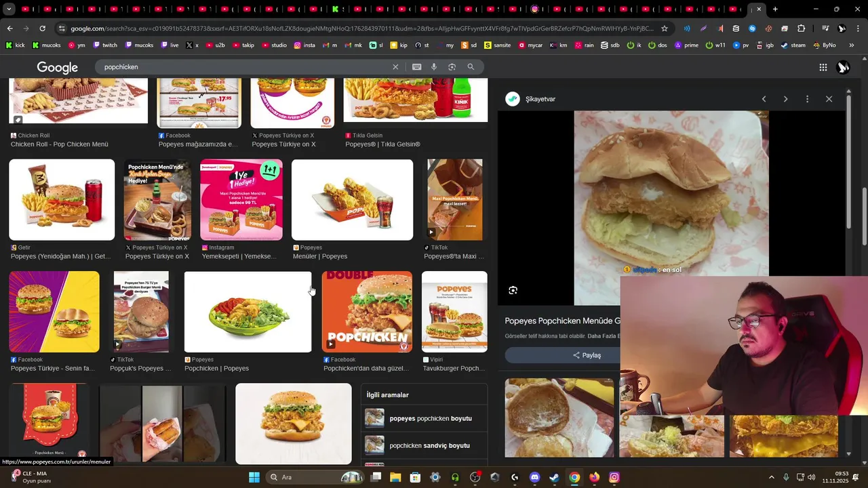This screenshot has width=868, height=488.
Task: Open the sansite bookmark
Action: [497, 45]
